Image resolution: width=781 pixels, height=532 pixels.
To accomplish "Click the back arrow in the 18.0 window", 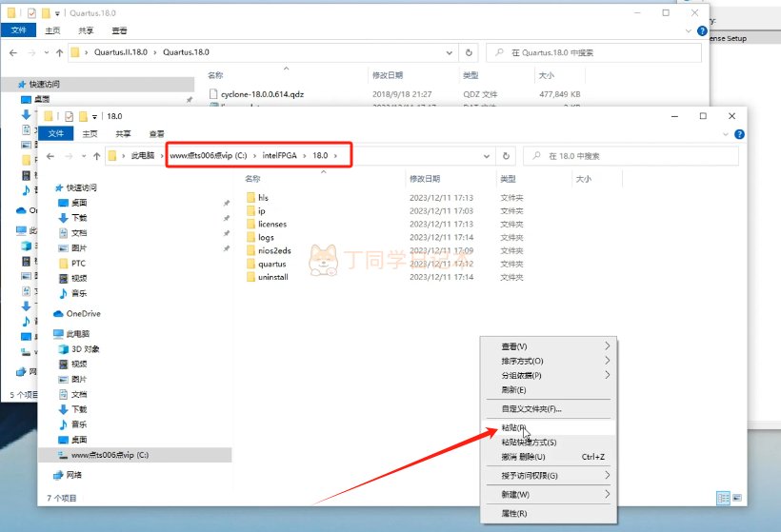I will (x=50, y=155).
